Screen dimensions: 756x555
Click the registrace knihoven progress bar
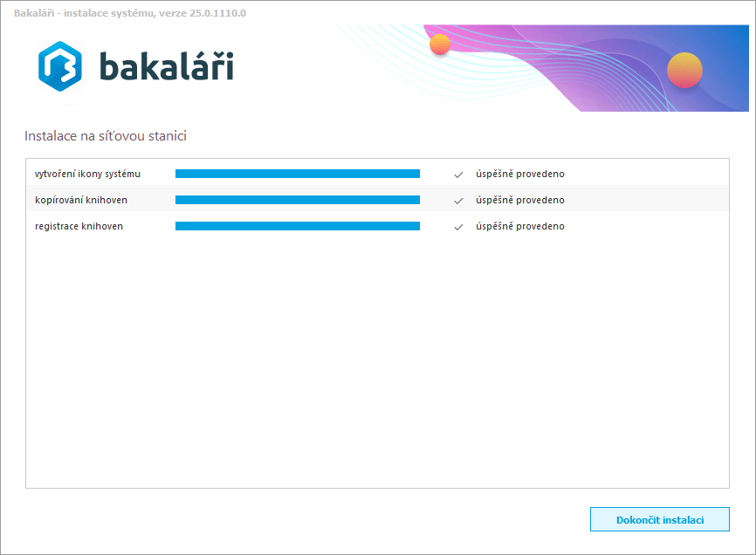(x=297, y=226)
